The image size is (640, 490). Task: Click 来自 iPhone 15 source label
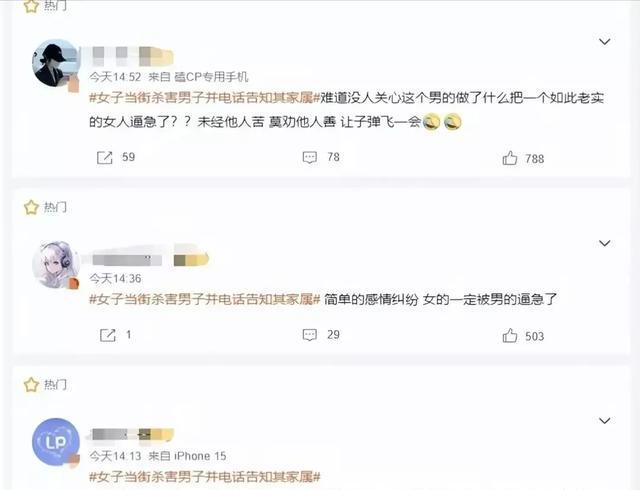[187, 456]
